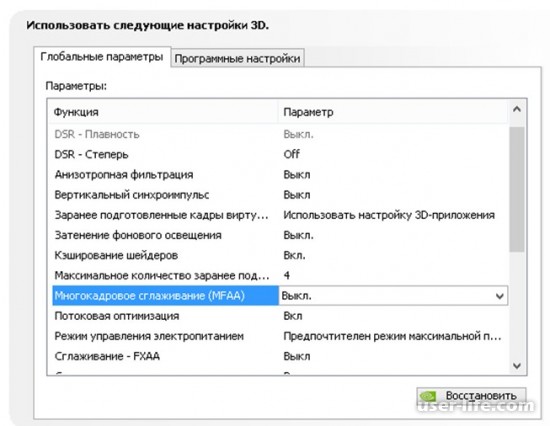Select Затенение фонового освещения row
Viewport: 550px width, 426px height.
point(280,235)
